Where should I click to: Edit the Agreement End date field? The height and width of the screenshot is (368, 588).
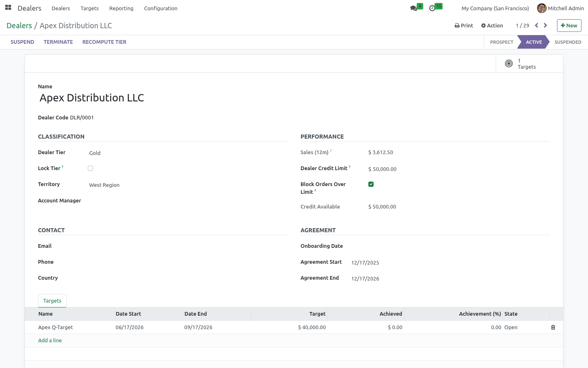(x=450, y=278)
